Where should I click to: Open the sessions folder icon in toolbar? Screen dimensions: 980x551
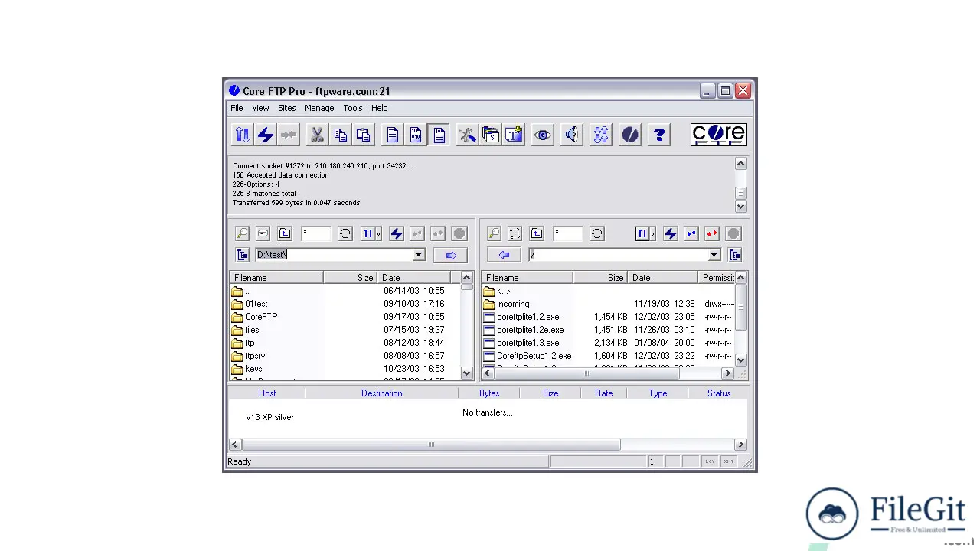pos(490,135)
